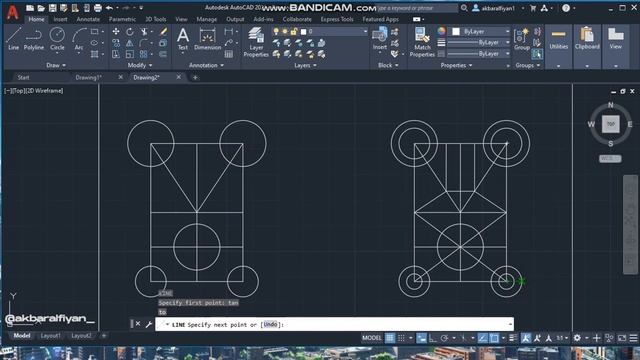Click the Plot (print) icon
Image resolution: width=640 pixels, height=360 pixels.
click(x=98, y=8)
